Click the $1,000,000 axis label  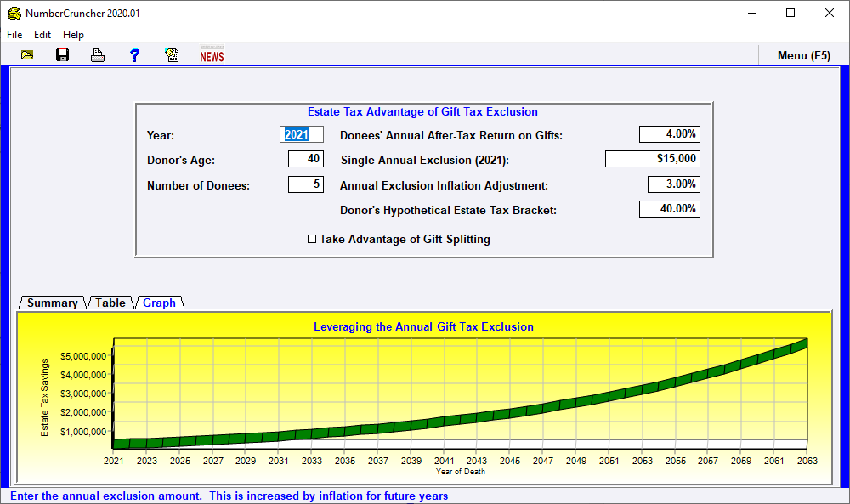tap(83, 432)
